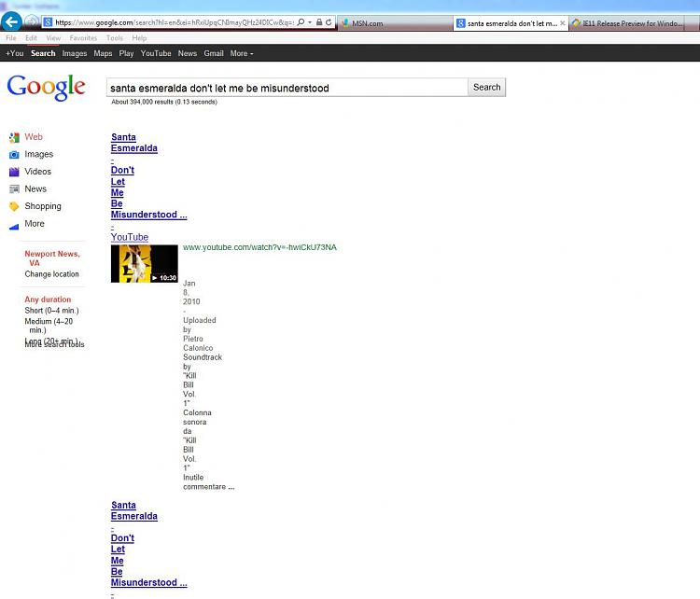The width and height of the screenshot is (700, 599).
Task: Click the More icon in the sidebar
Action: point(14,226)
